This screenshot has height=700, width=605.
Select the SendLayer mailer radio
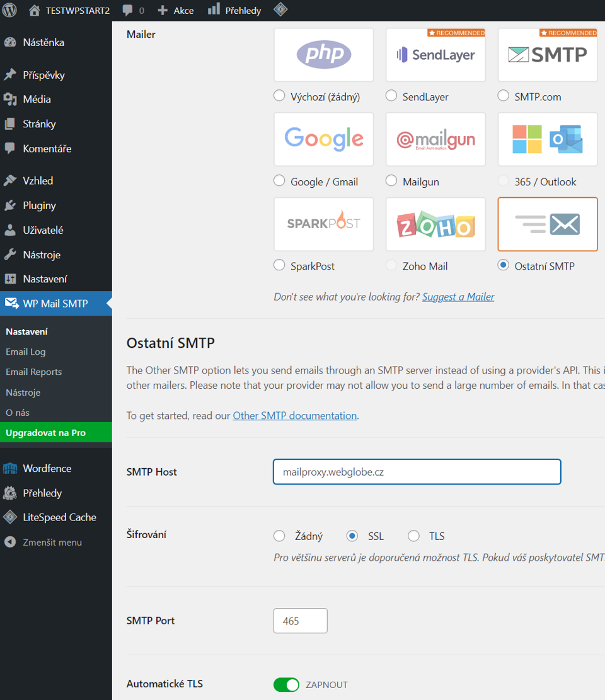[x=391, y=96]
